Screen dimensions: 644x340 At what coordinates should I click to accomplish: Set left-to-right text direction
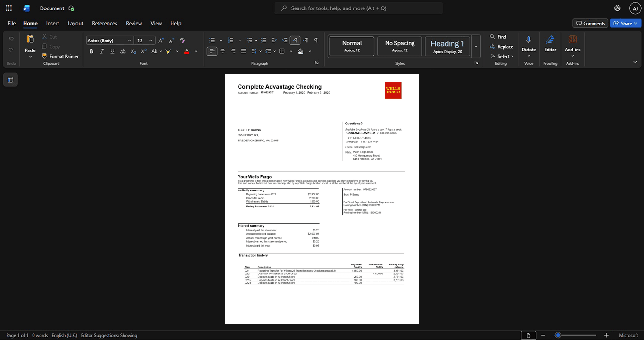(295, 40)
